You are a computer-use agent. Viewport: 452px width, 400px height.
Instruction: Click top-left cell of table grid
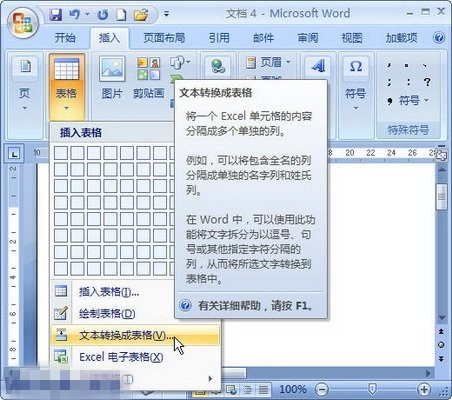(x=61, y=153)
